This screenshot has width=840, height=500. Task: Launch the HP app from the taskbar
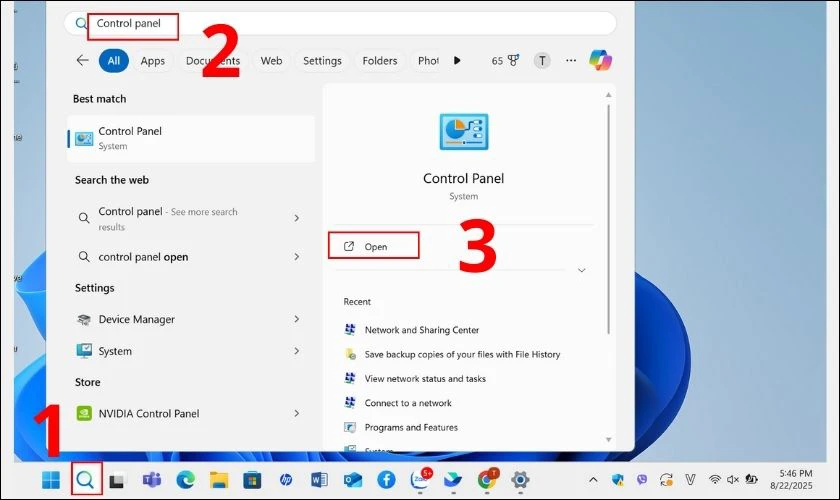click(x=286, y=480)
